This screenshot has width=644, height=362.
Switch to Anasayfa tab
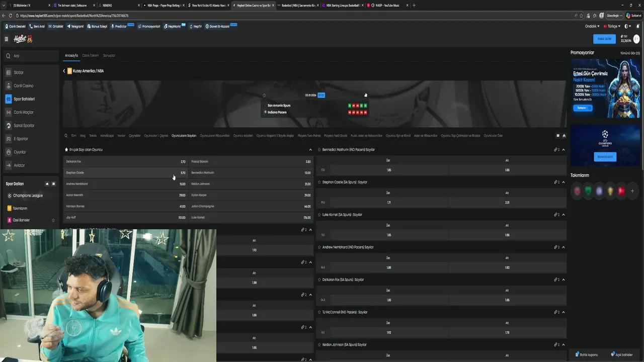point(71,55)
